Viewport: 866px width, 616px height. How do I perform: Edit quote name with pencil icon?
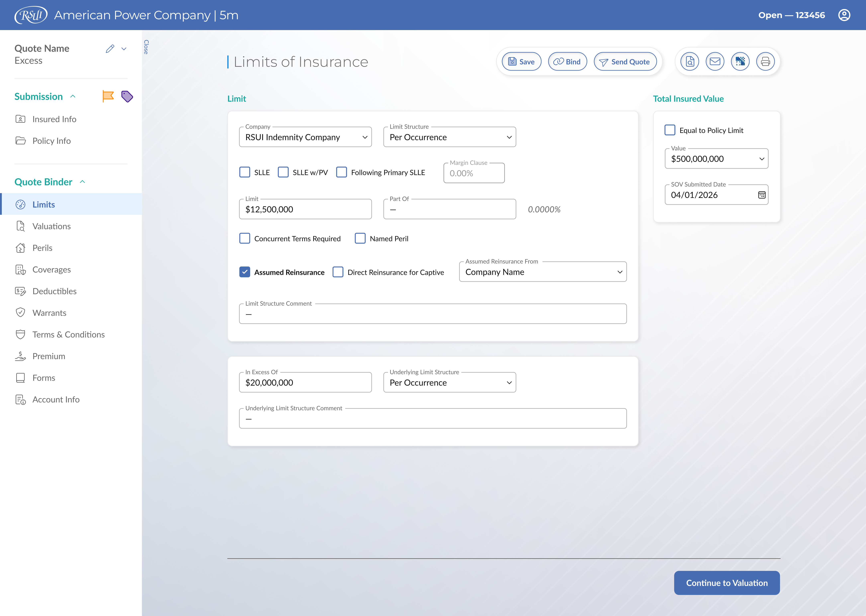tap(110, 49)
